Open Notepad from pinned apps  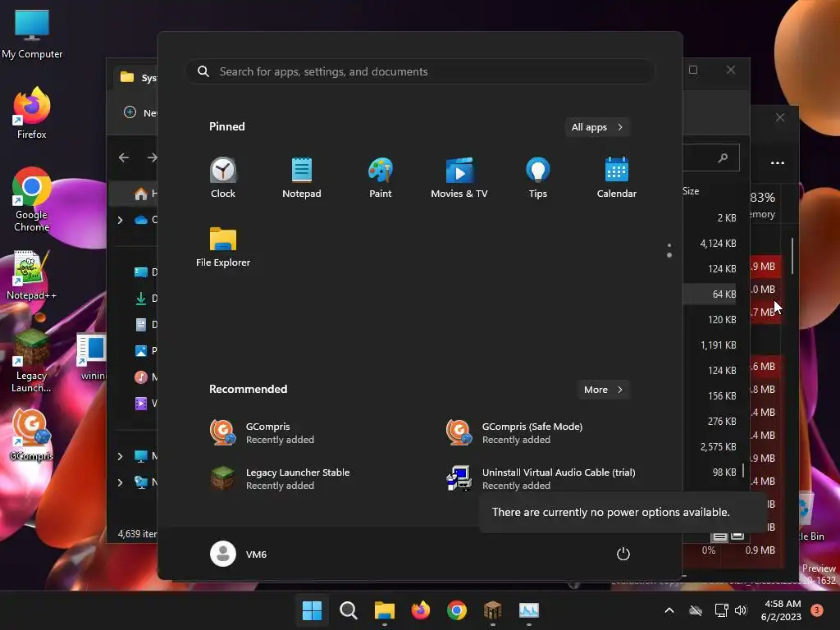(x=302, y=178)
